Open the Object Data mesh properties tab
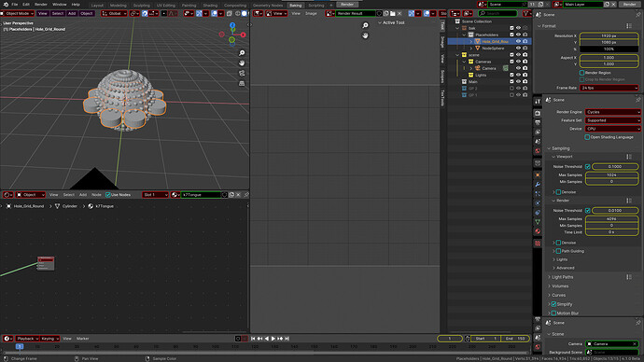Viewport: 644px width, 362px height. 538,222
